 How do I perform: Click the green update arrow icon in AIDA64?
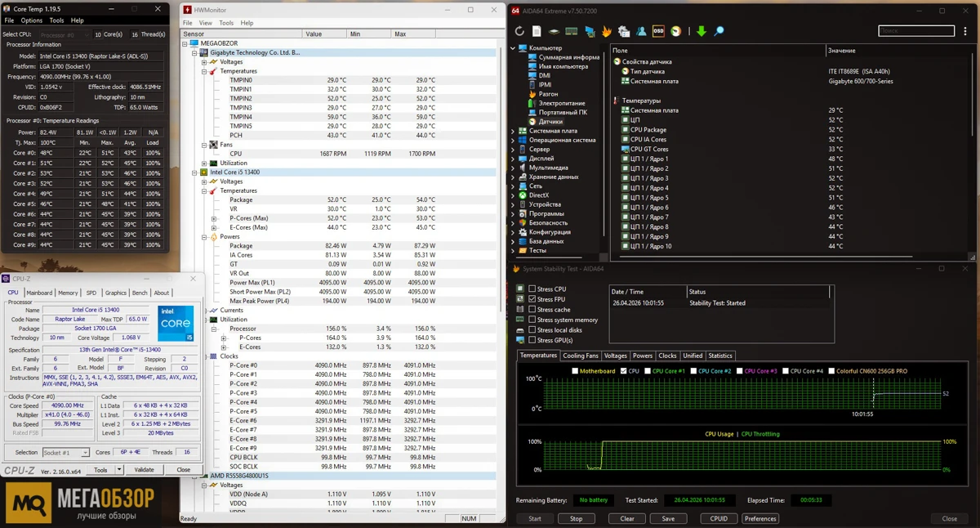[702, 30]
